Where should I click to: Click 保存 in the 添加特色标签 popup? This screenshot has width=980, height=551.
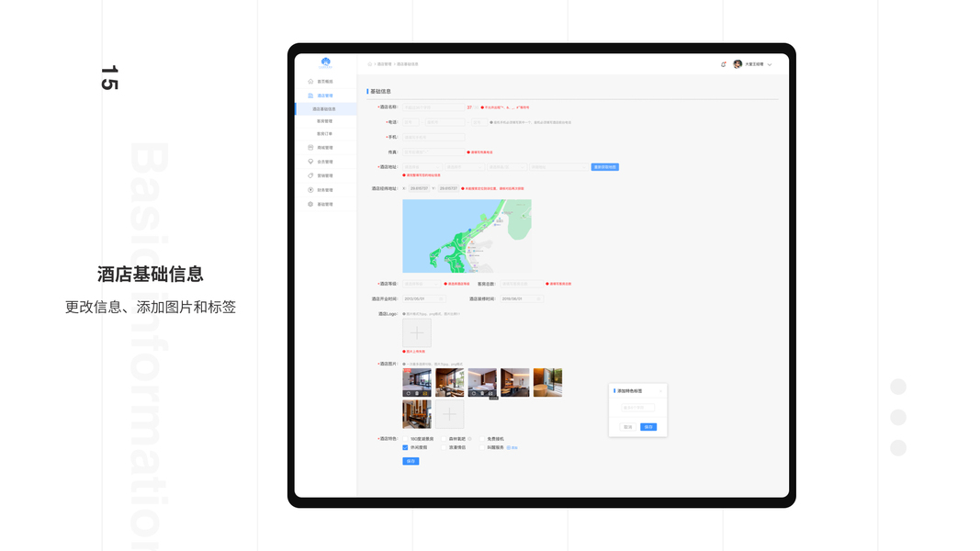click(x=648, y=427)
